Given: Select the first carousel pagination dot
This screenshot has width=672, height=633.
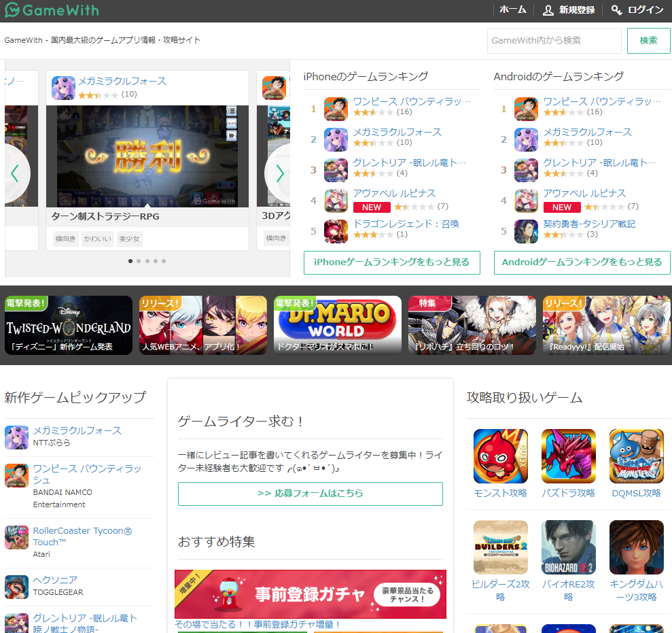Looking at the screenshot, I should 130,261.
